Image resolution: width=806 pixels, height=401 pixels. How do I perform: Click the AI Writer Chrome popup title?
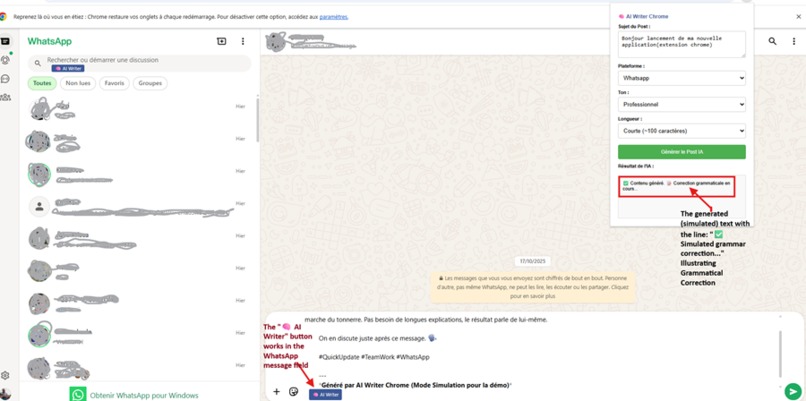(x=643, y=16)
